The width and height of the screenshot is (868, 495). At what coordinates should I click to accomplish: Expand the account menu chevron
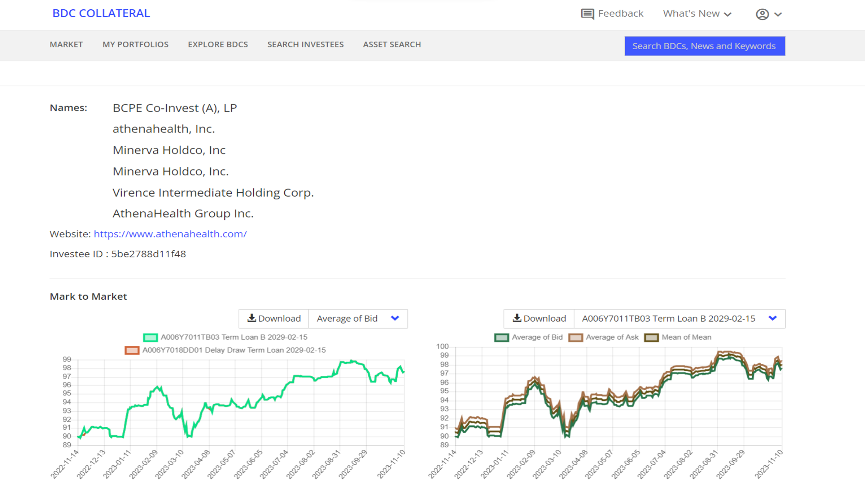coord(778,14)
